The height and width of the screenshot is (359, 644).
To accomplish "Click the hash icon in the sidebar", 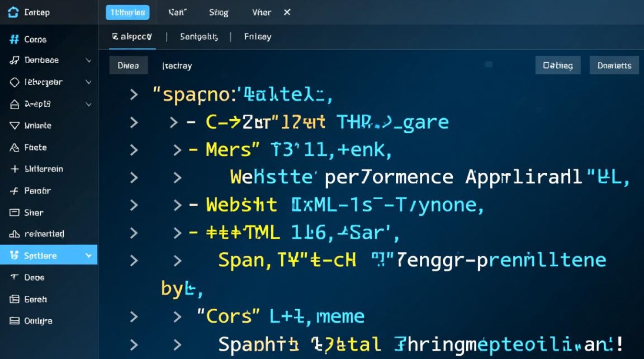I will (14, 39).
